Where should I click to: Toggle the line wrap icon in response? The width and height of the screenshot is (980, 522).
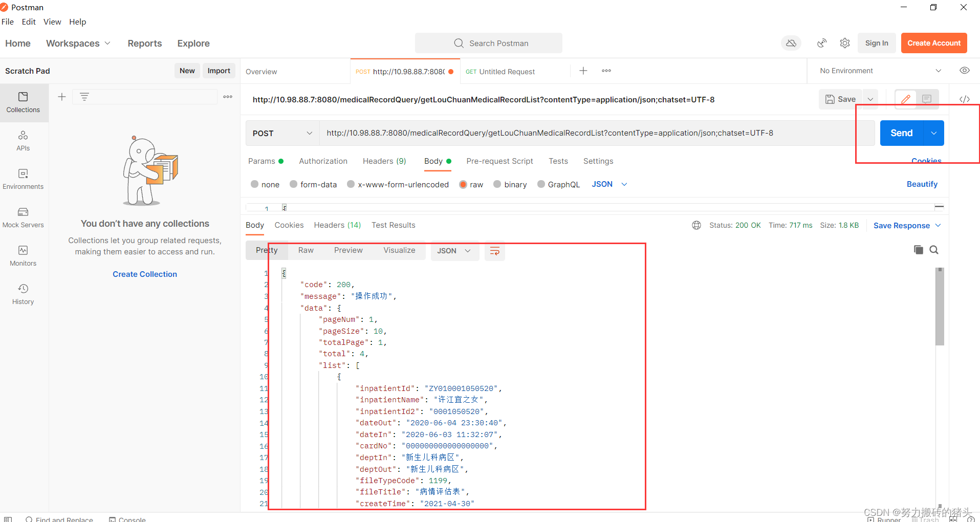tap(495, 251)
